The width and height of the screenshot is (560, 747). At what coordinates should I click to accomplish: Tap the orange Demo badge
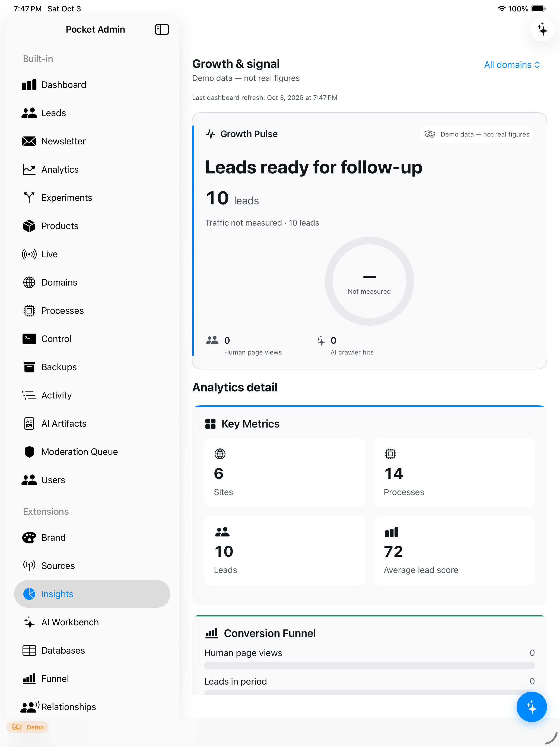[x=28, y=727]
